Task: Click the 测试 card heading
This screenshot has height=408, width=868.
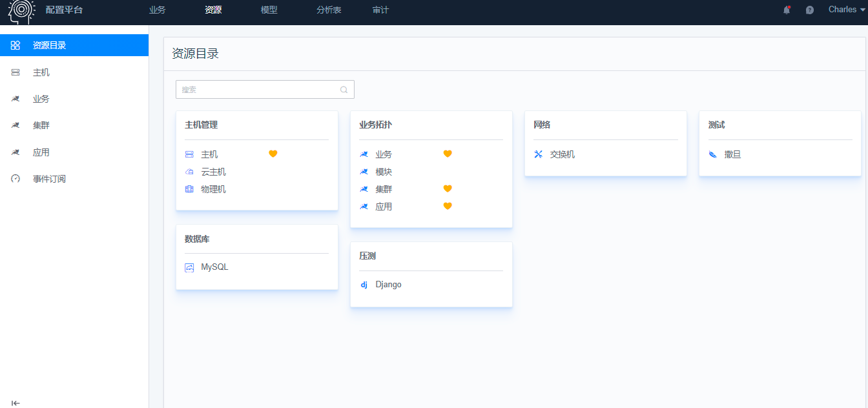Action: coord(716,125)
